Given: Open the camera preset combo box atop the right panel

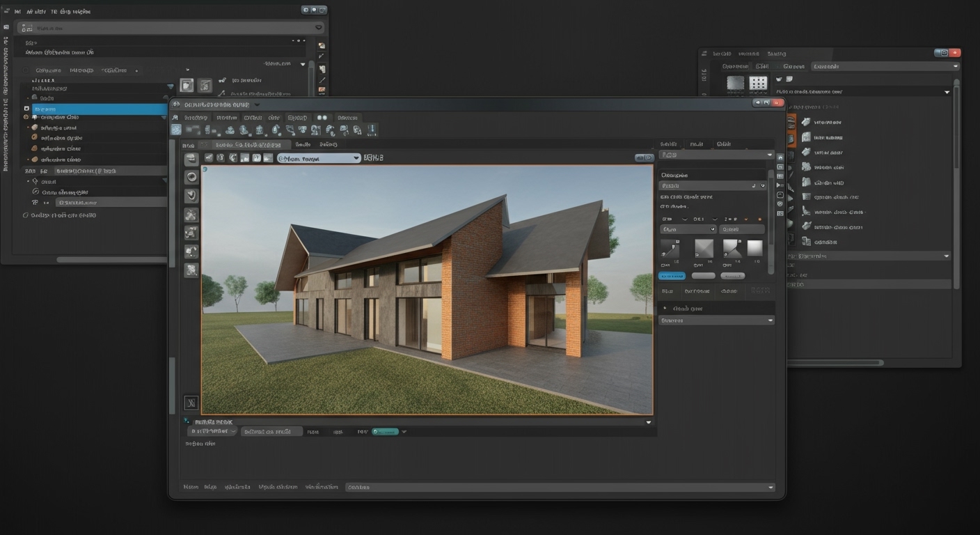Looking at the screenshot, I should 716,154.
